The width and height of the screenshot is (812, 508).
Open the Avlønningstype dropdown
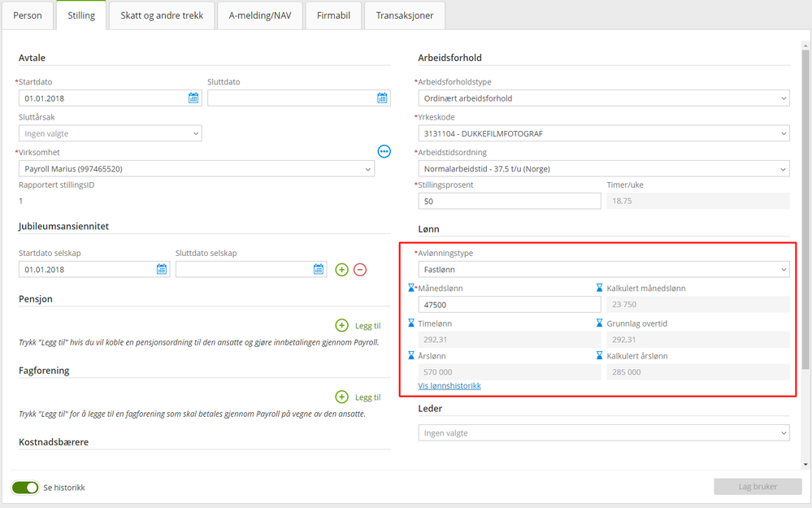point(604,269)
